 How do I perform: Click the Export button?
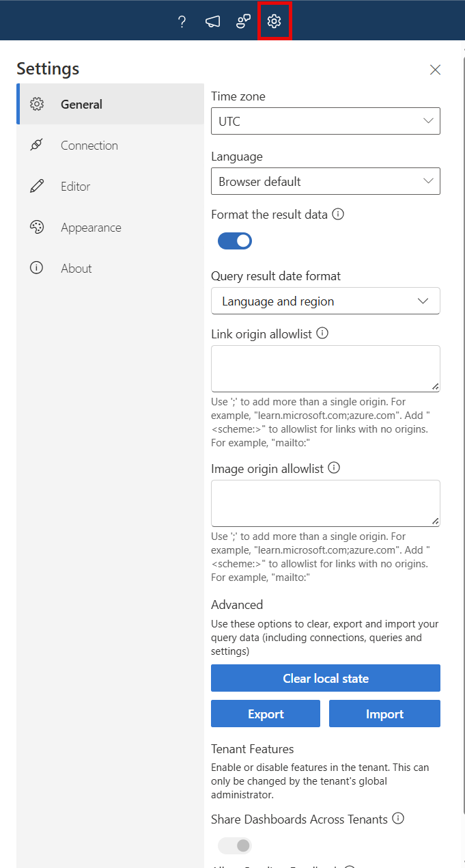265,713
